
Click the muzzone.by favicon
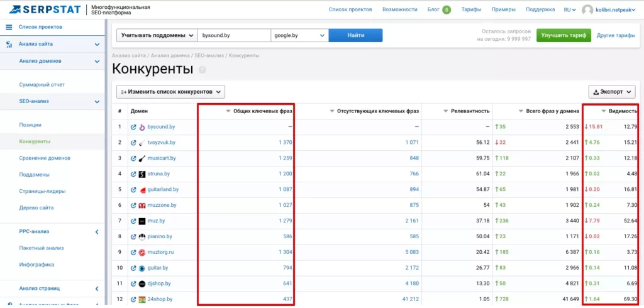tap(142, 206)
